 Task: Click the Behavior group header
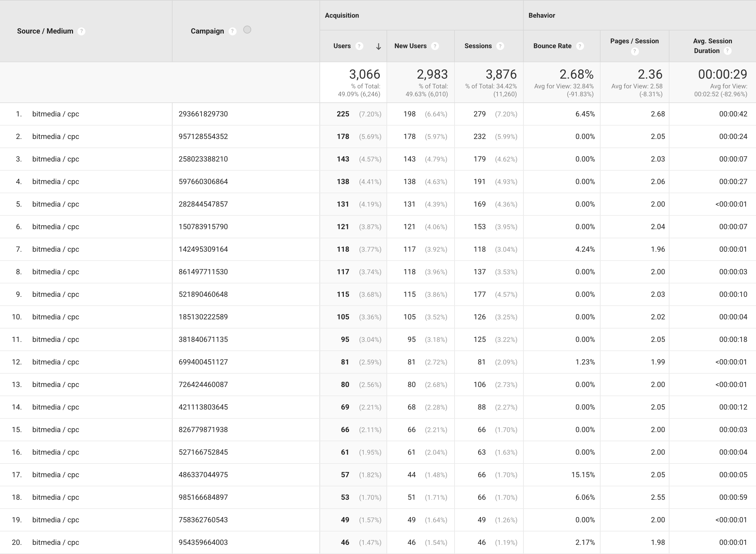[542, 16]
